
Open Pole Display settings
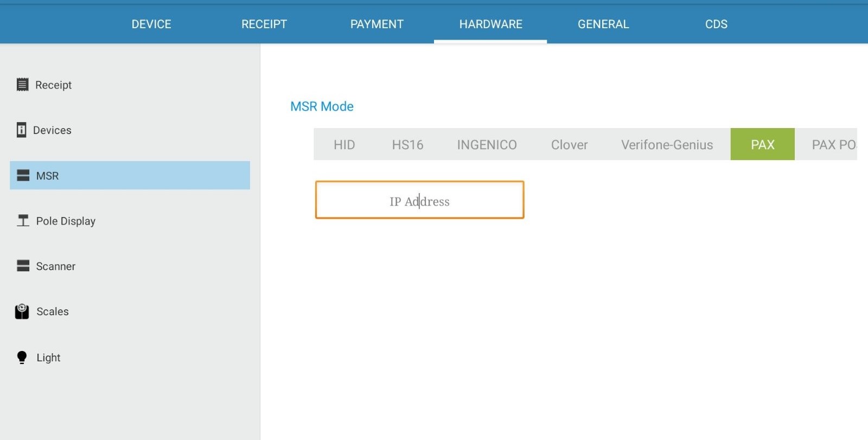66,221
